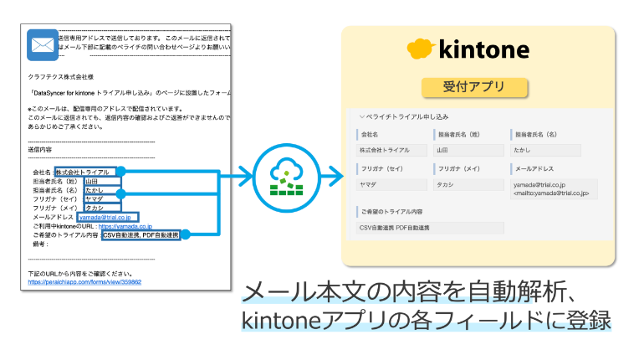Click the 備考 line in the email
The image size is (644, 350).
pyautogui.click(x=40, y=244)
